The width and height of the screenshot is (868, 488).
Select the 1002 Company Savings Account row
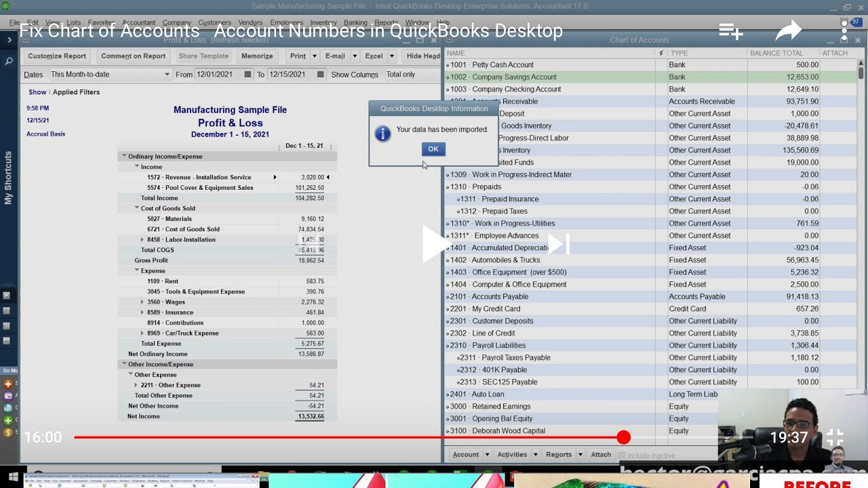pos(650,77)
